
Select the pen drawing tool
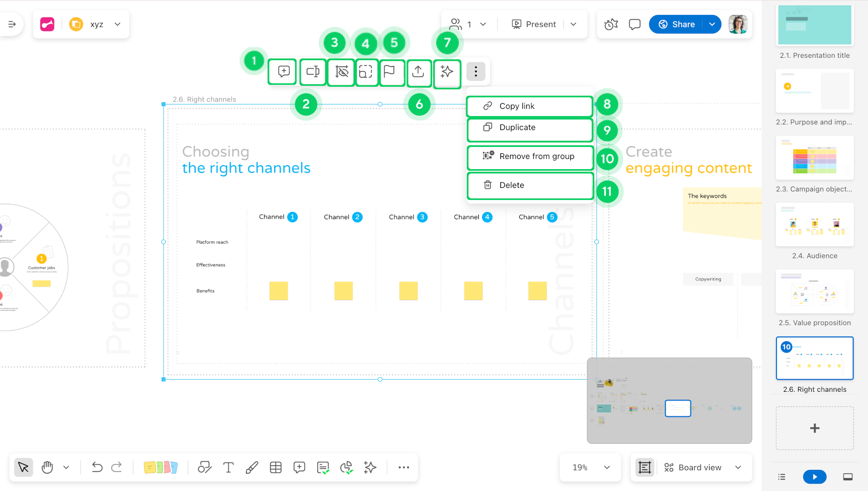tap(252, 467)
